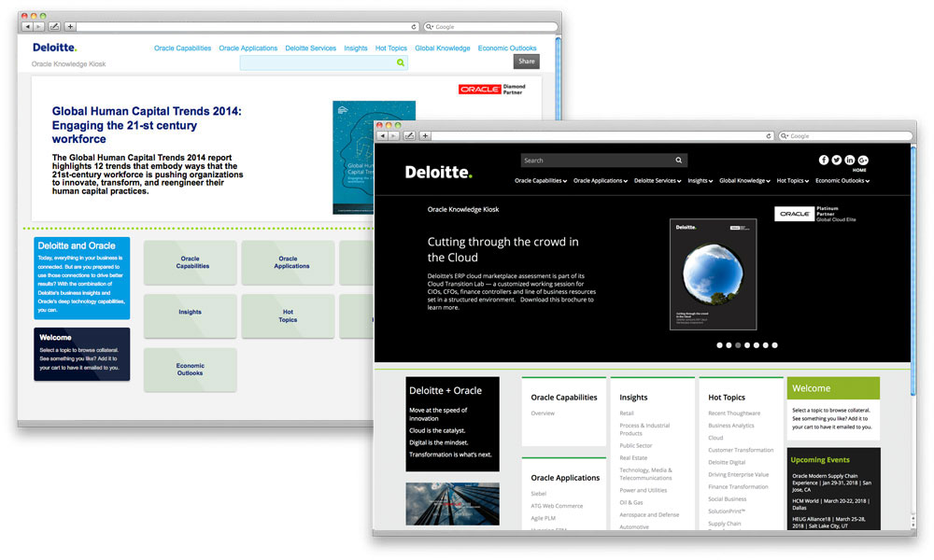Click the Oracle Diamond Partner logo
Image resolution: width=934 pixels, height=560 pixels.
click(x=492, y=90)
